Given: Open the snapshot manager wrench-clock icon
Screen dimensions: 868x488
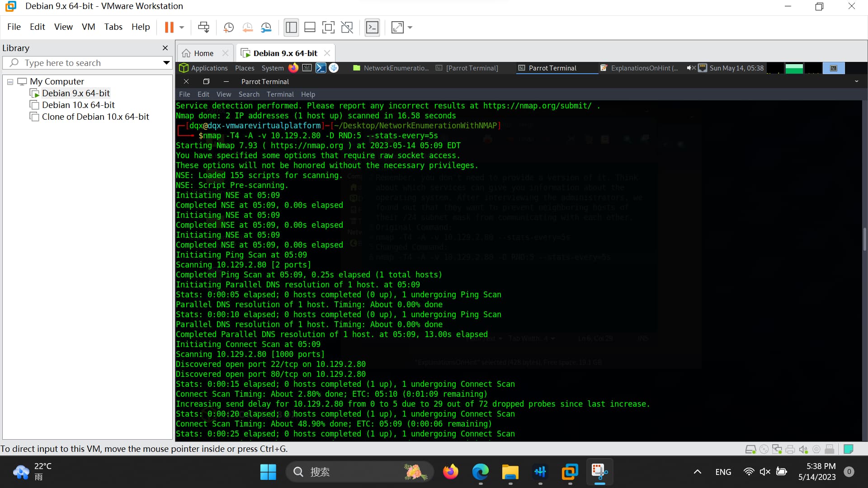Looking at the screenshot, I should (x=266, y=28).
